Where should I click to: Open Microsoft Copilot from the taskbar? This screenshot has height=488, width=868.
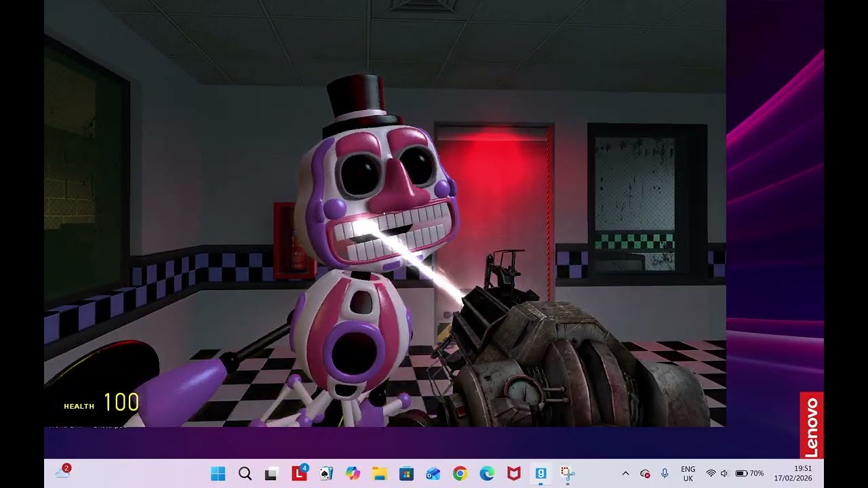pos(353,474)
